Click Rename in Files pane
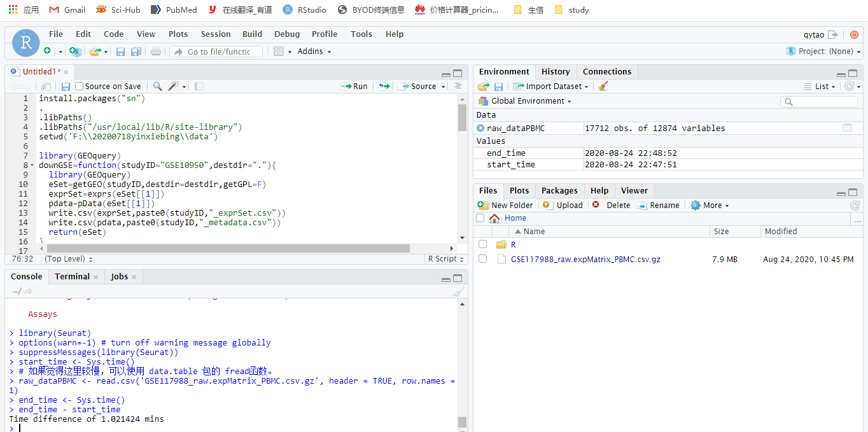The width and height of the screenshot is (868, 432). click(x=658, y=205)
